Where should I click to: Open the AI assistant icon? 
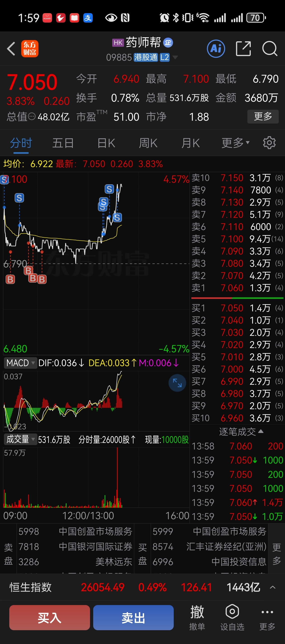[216, 48]
